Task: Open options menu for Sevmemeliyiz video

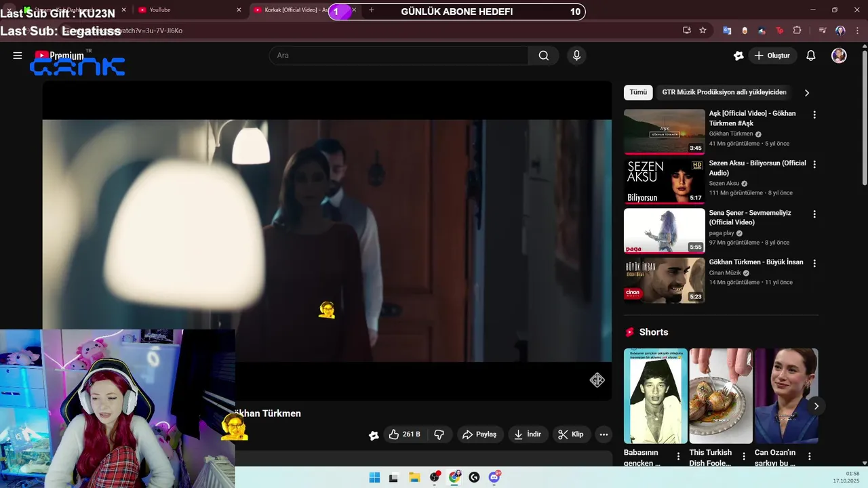Action: (814, 214)
